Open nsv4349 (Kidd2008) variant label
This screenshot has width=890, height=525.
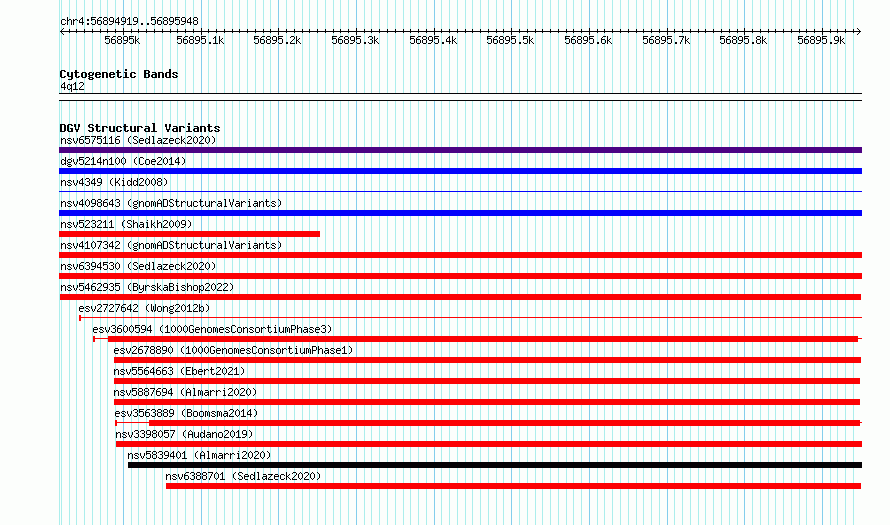[x=114, y=182]
